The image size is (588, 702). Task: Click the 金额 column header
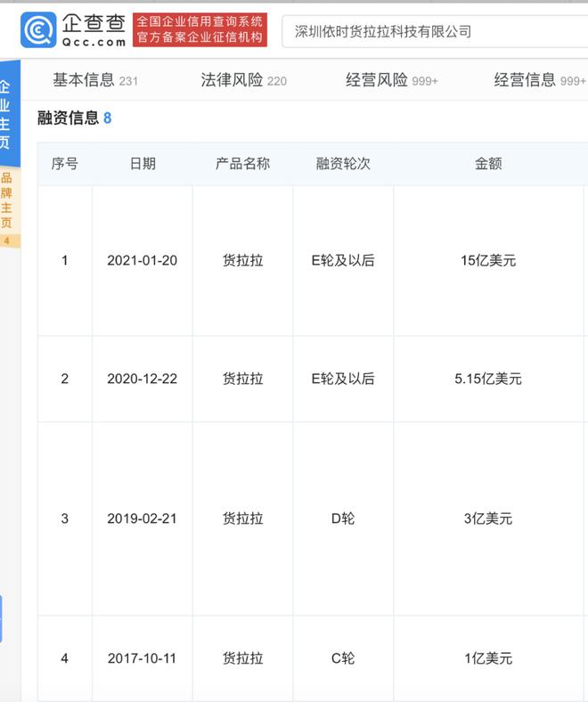coord(488,163)
